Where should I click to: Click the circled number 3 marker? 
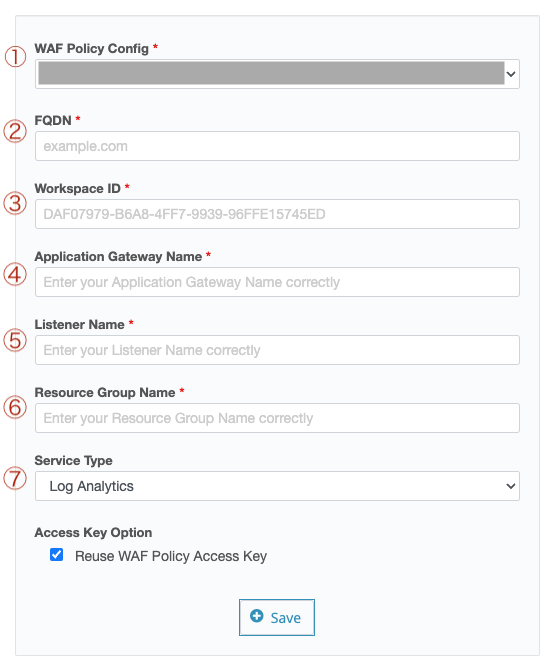click(x=15, y=203)
